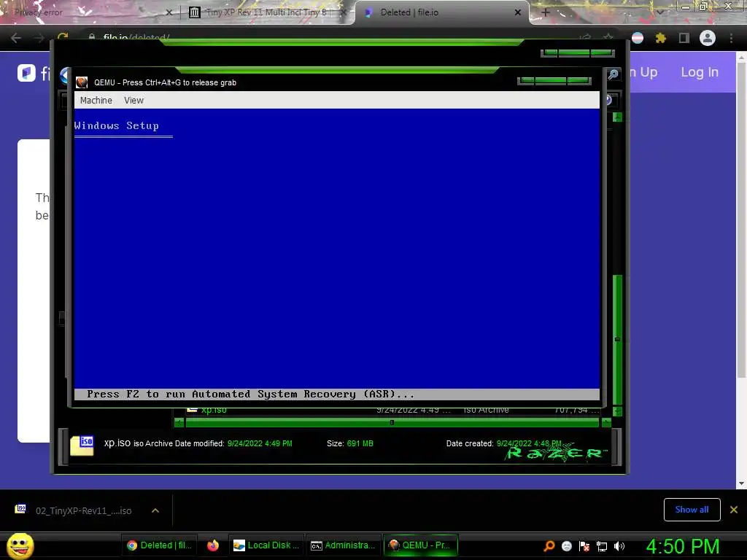Image resolution: width=747 pixels, height=560 pixels.
Task: Switch to Local Disk taskbar window
Action: (266, 545)
